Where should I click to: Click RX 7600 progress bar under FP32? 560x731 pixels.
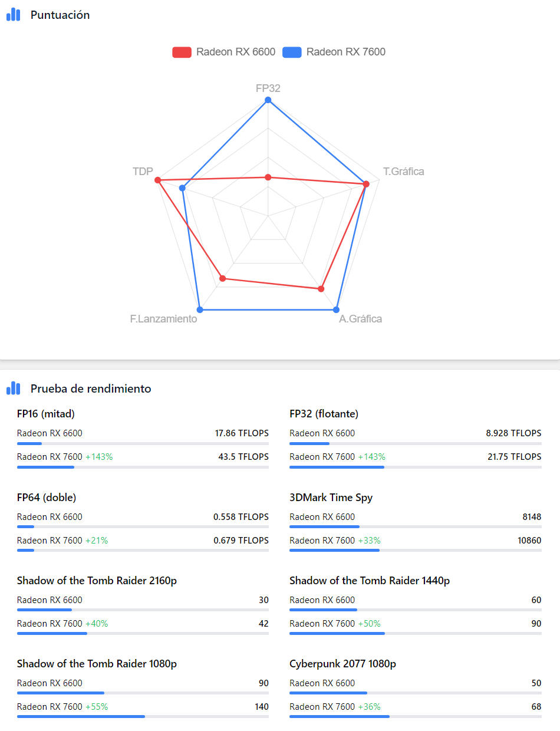coord(337,467)
